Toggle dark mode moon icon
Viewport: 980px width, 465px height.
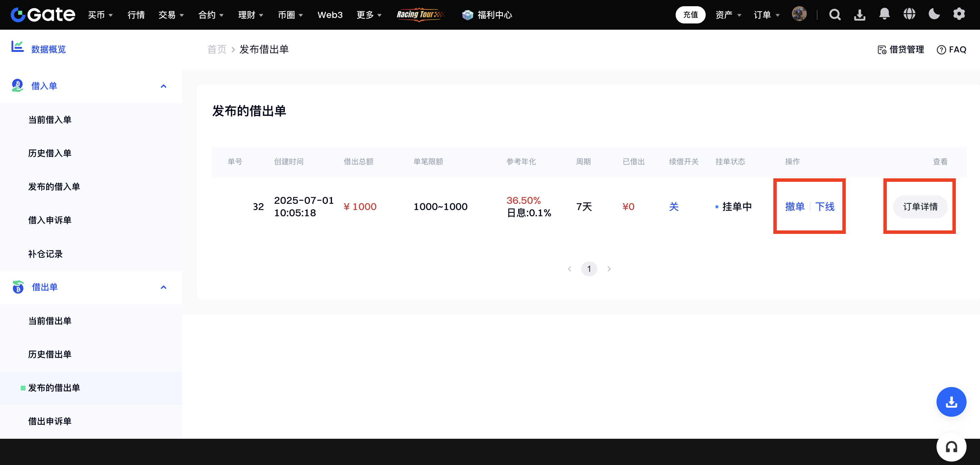click(934, 14)
